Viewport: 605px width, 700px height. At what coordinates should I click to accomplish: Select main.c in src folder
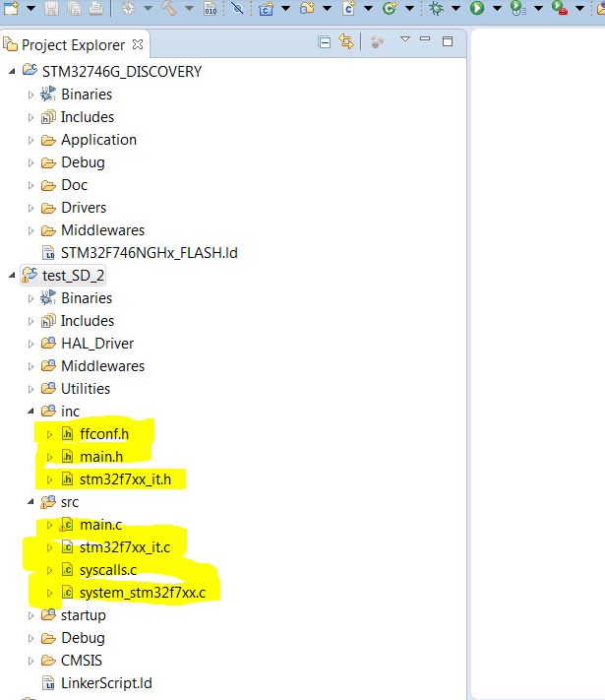click(x=99, y=525)
